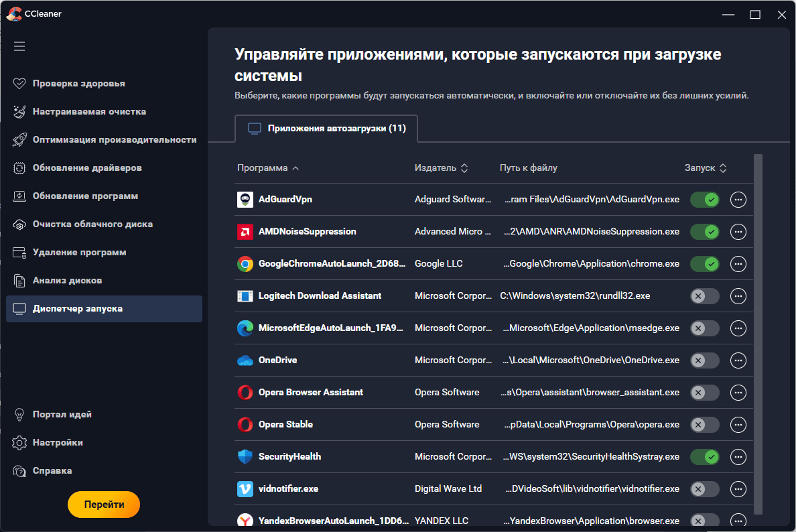Click the Cloud Drive Cleaner icon
796x532 pixels.
tap(19, 224)
